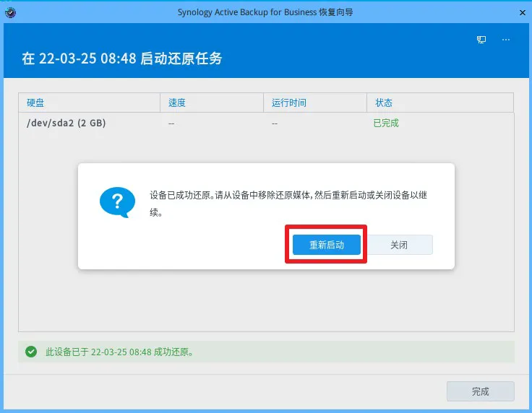Click the 设备已成功还原 dialog message text

[x=288, y=204]
